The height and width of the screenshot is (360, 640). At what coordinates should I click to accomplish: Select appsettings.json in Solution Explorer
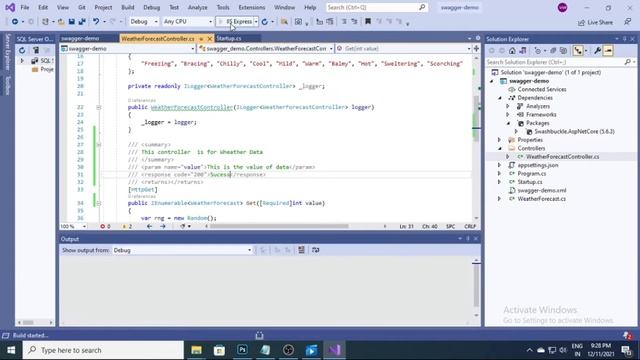click(x=538, y=165)
